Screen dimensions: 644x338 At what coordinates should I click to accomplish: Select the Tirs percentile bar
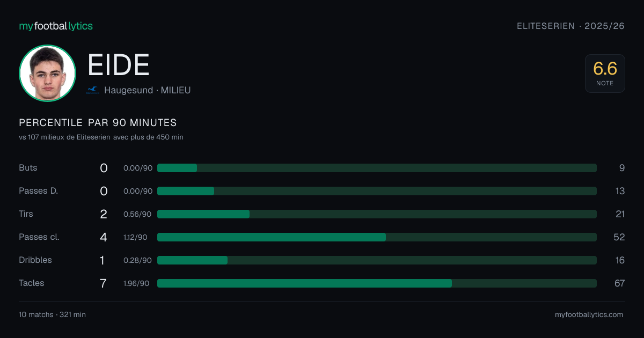(377, 214)
